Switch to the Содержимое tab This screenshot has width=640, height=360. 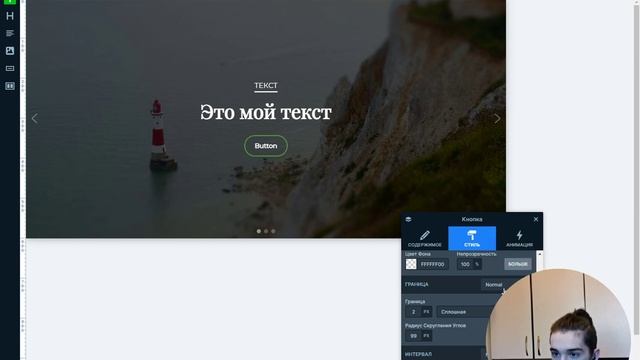[424, 238]
